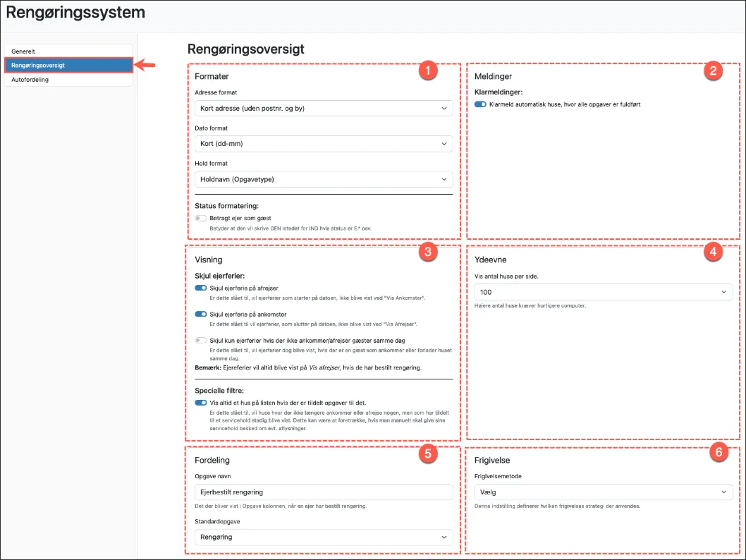Click the red badge numbered 1
The height and width of the screenshot is (560, 746).
427,71
